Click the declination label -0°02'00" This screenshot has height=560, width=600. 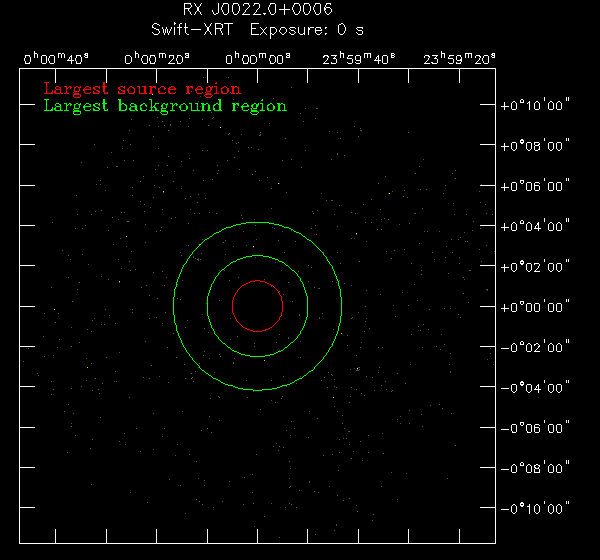click(535, 347)
